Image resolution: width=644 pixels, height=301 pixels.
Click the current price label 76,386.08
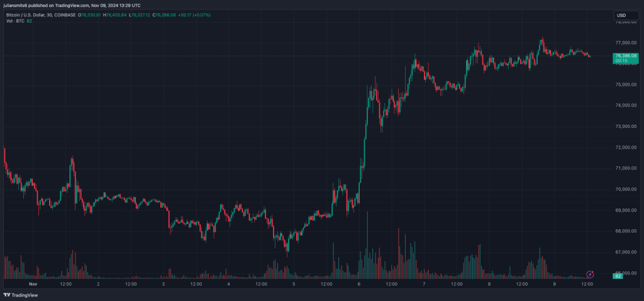tap(626, 55)
